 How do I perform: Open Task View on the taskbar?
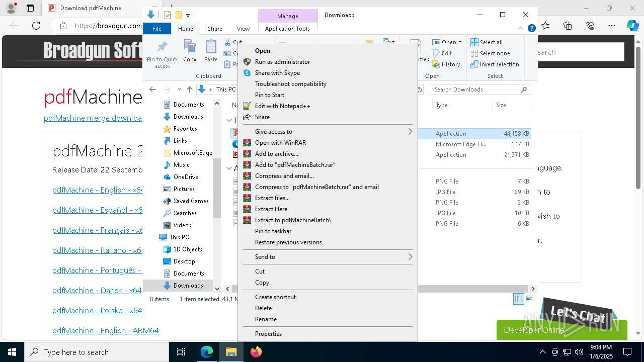tap(181, 352)
